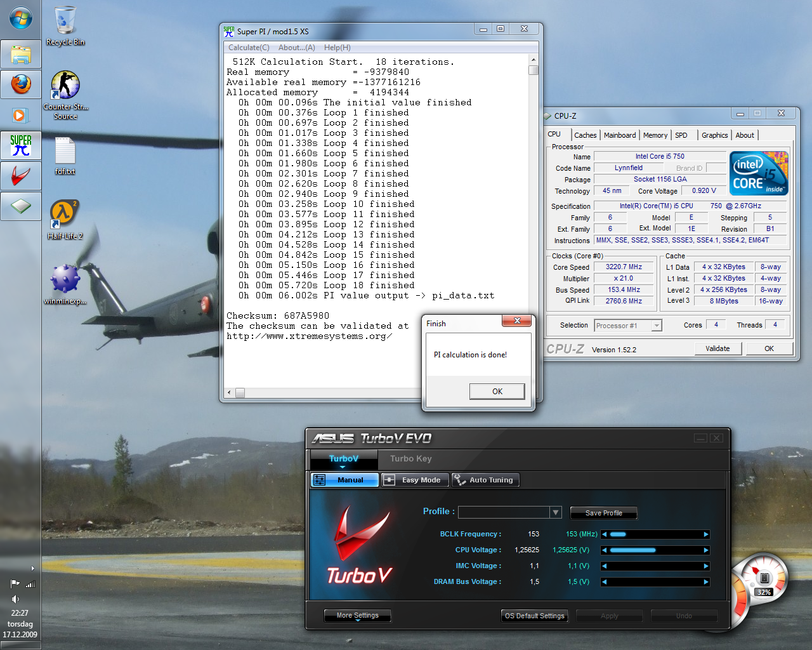This screenshot has width=812, height=650.
Task: Click the Bus Speed value 153.4 MHz
Action: [x=624, y=290]
